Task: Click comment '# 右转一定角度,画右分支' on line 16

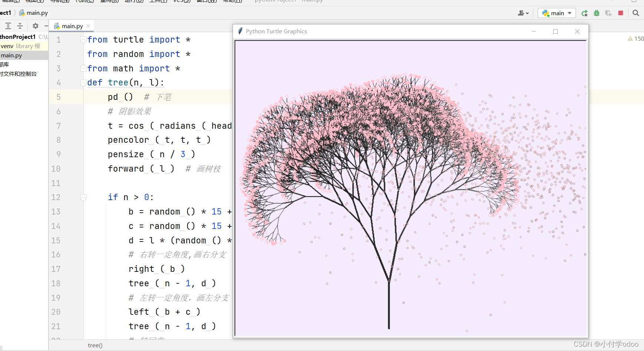Action: click(177, 254)
